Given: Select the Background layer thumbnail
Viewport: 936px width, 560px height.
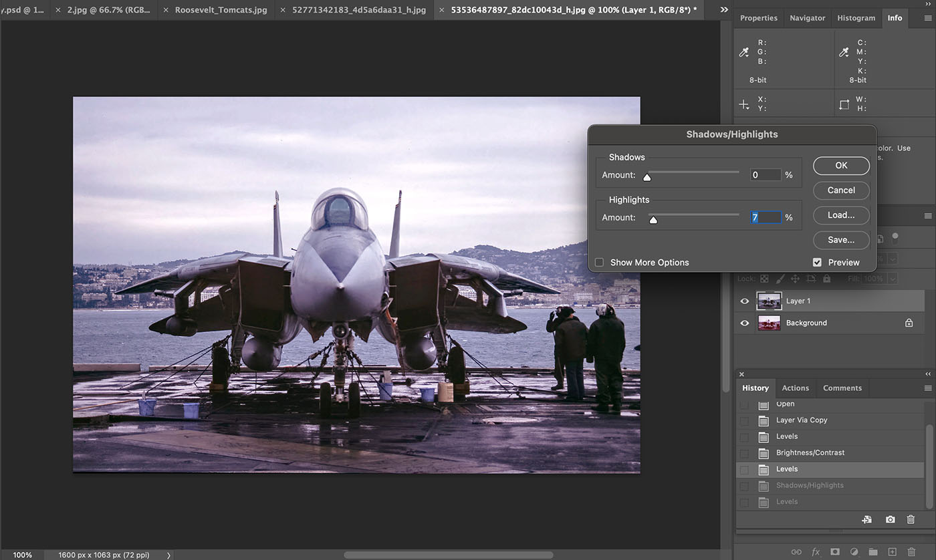Looking at the screenshot, I should click(x=769, y=323).
